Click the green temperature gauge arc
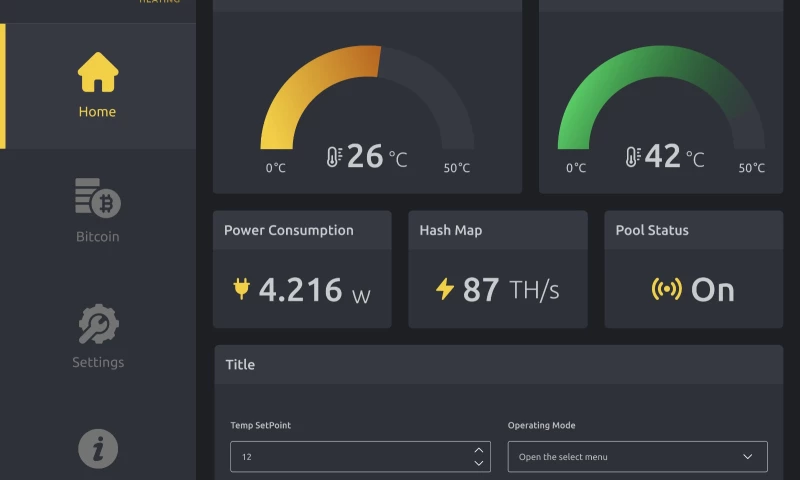The image size is (800, 480). (x=600, y=85)
